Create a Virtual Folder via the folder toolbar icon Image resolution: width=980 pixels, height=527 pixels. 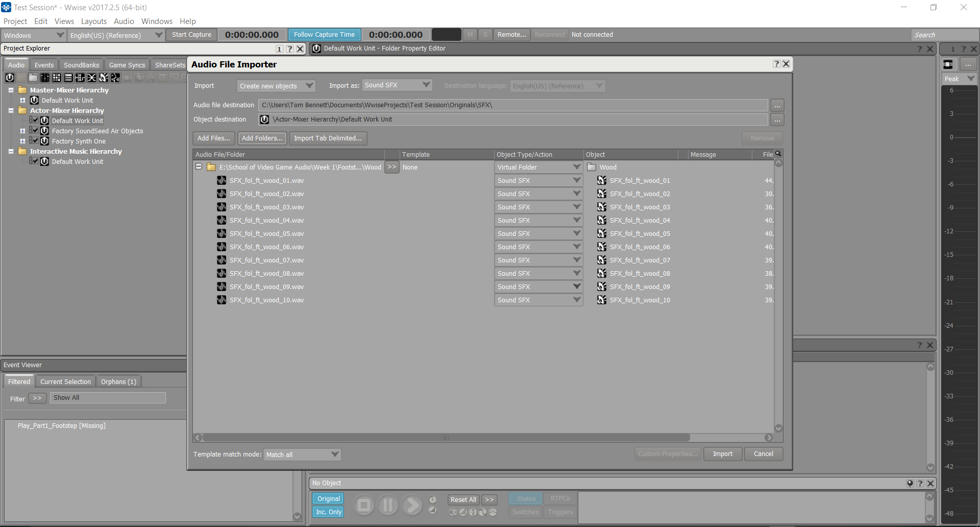(33, 78)
